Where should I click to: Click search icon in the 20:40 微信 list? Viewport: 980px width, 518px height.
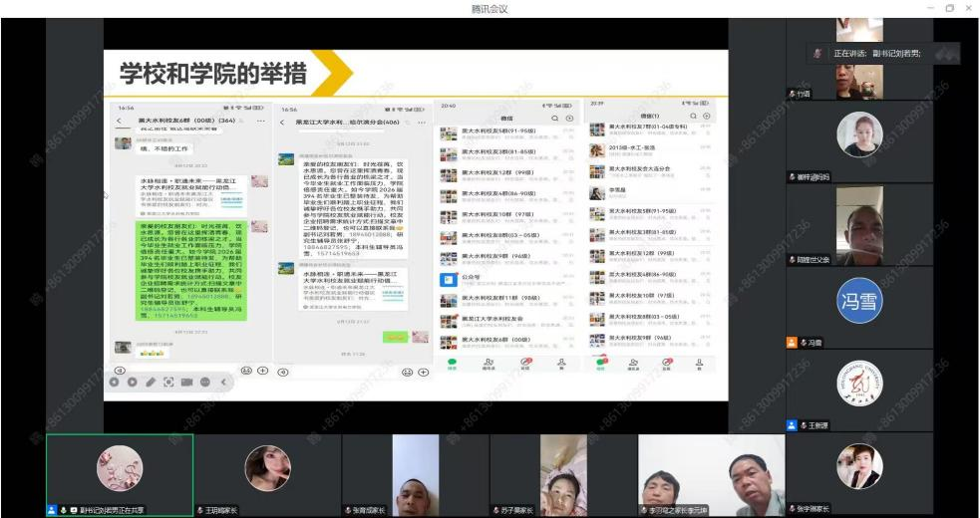(556, 118)
